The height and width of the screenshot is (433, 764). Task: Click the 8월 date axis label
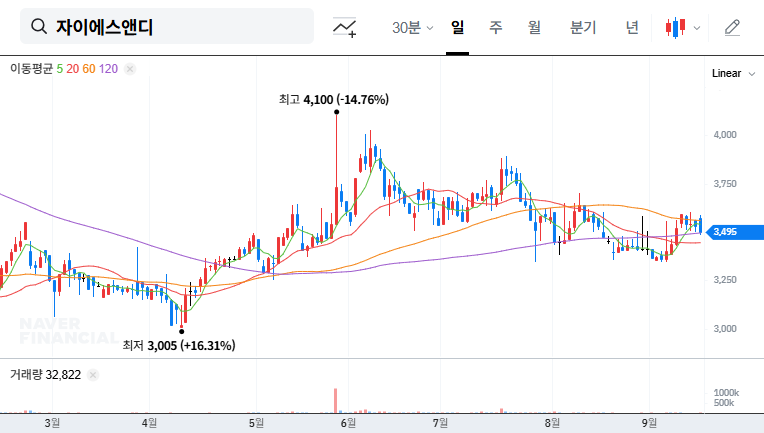pos(552,423)
